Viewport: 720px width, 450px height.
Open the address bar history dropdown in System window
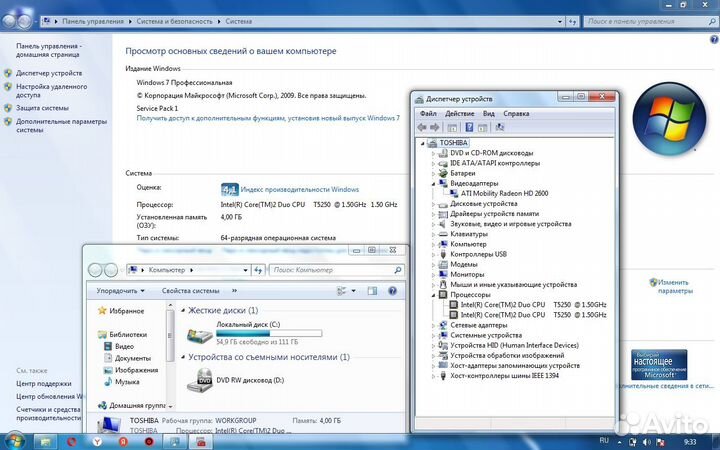point(560,21)
